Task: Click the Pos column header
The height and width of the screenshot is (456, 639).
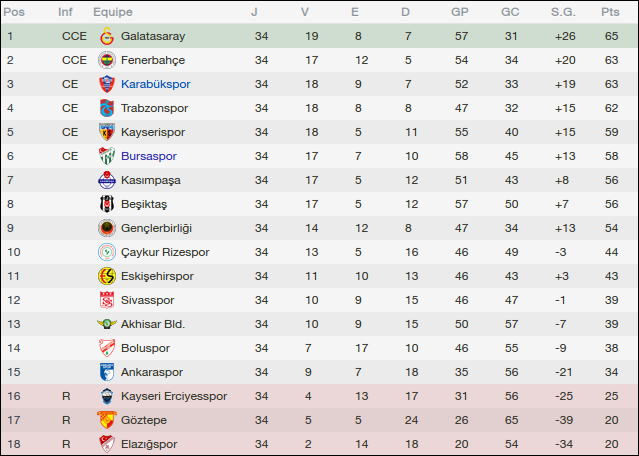Action: point(15,12)
